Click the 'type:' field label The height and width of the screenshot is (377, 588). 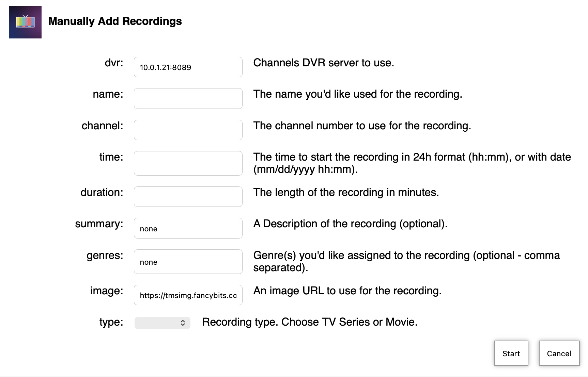(111, 322)
